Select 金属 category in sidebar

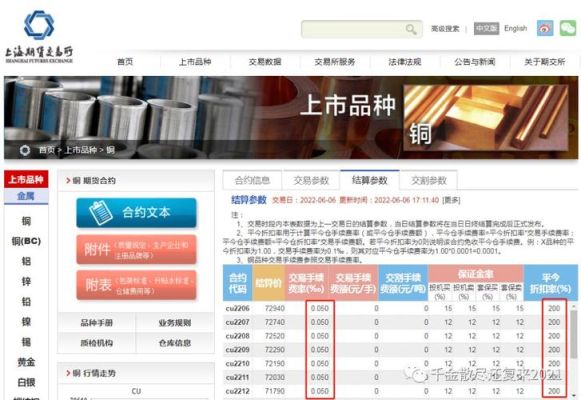26,196
